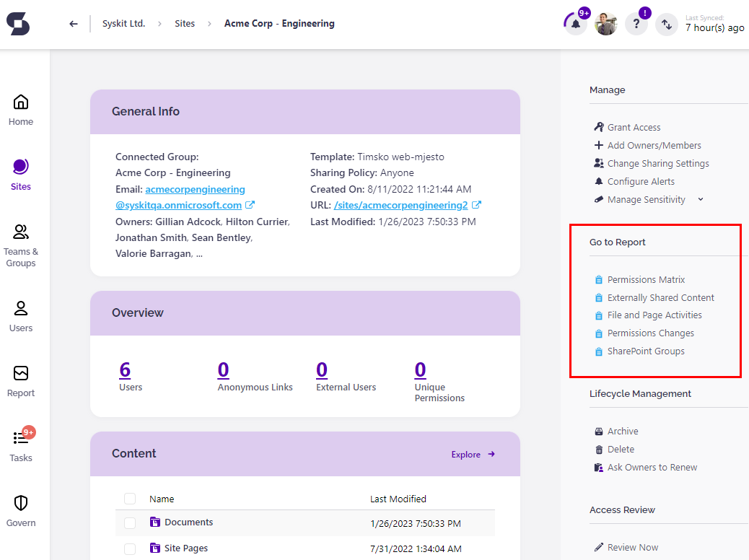
Task: Go to Tasks in the sidebar
Action: pos(21,445)
